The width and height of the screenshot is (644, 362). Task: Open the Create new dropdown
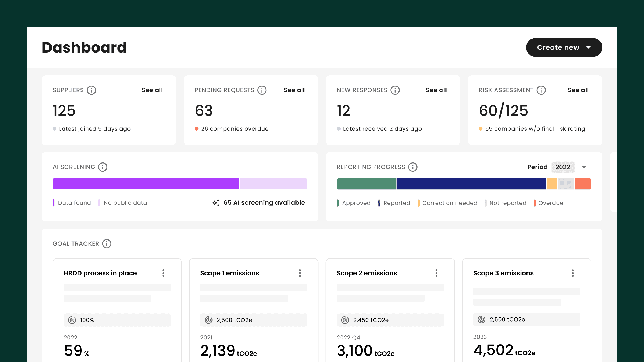564,47
